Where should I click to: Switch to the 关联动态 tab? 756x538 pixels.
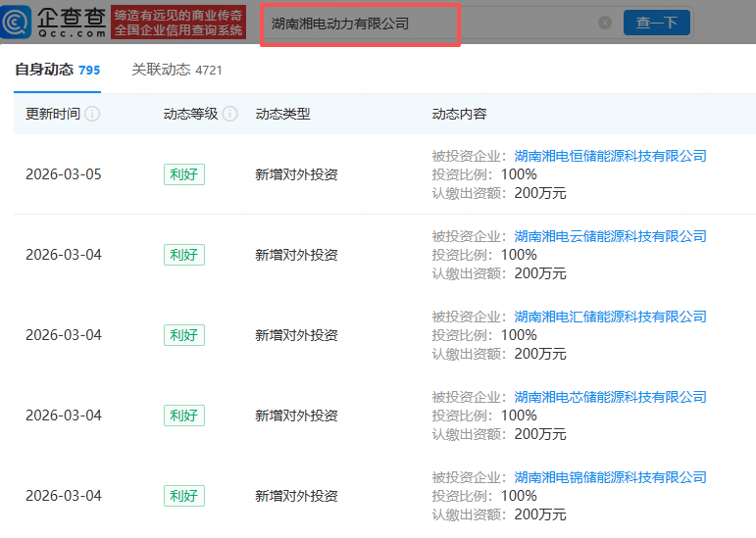point(176,71)
